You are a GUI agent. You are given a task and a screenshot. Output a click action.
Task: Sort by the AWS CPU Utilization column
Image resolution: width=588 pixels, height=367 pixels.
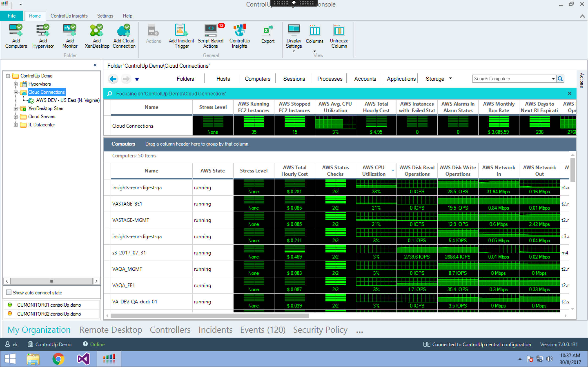(x=374, y=171)
